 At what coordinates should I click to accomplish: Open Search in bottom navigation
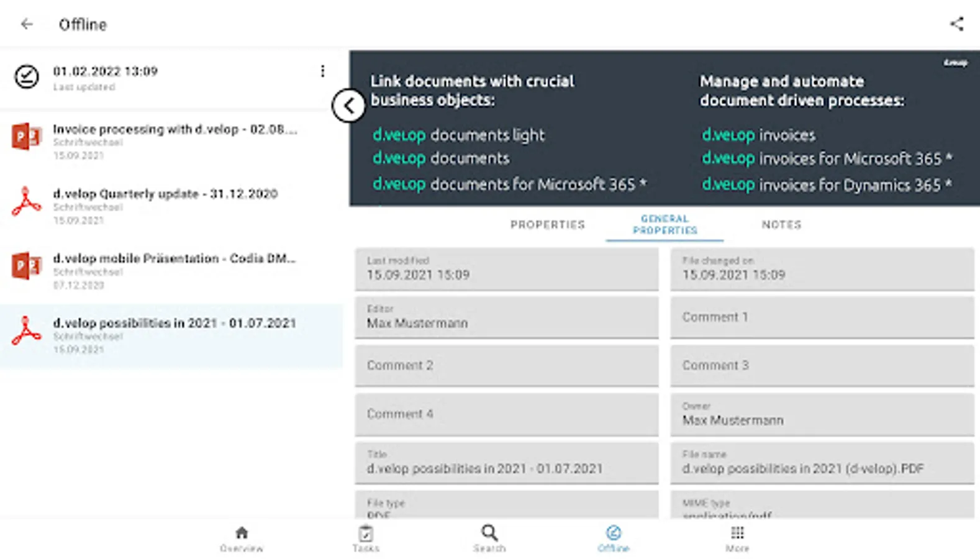click(x=489, y=539)
